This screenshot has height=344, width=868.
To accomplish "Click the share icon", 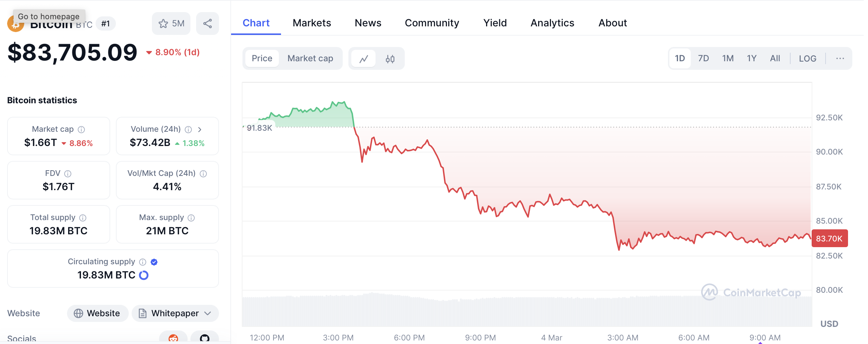I will click(x=208, y=24).
